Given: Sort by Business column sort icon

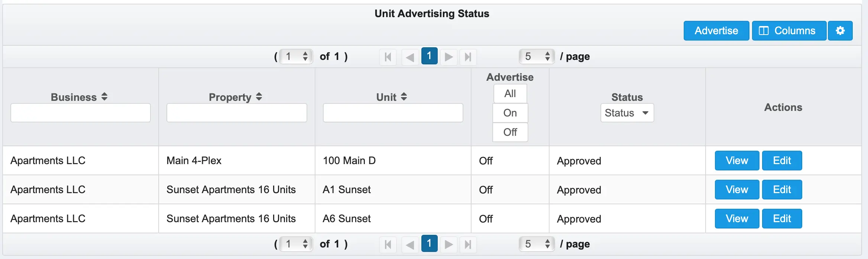Looking at the screenshot, I should pyautogui.click(x=104, y=97).
